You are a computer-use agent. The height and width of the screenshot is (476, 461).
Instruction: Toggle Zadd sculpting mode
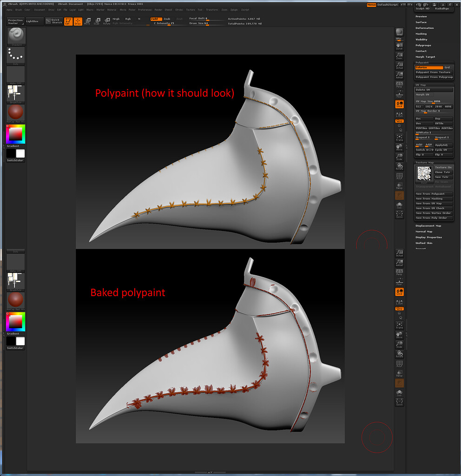point(156,19)
